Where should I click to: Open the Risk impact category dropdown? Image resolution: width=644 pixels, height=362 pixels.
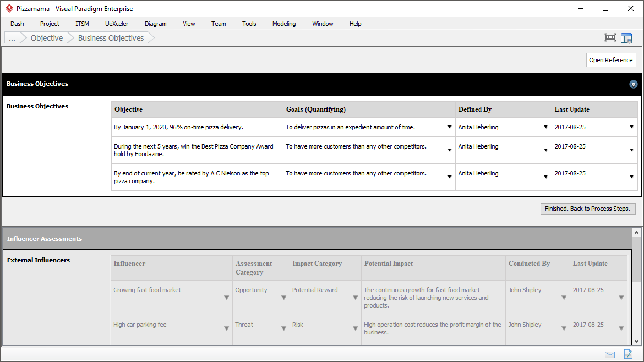(355, 328)
